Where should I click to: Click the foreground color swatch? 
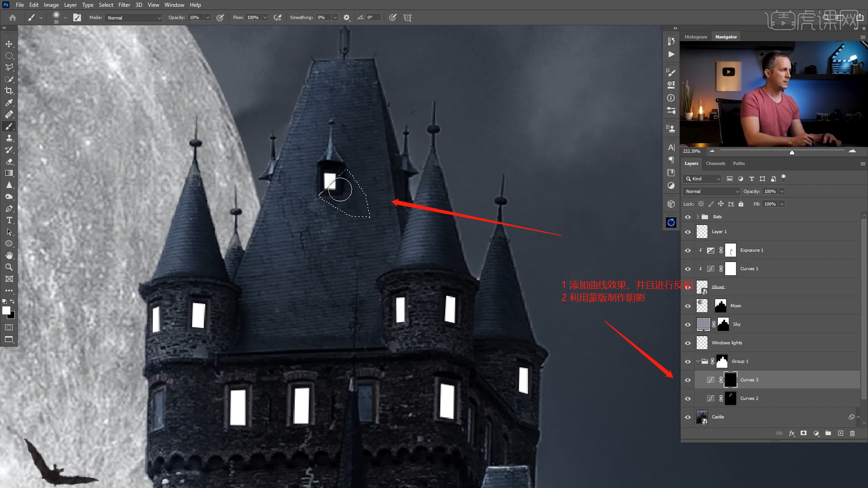click(x=6, y=310)
